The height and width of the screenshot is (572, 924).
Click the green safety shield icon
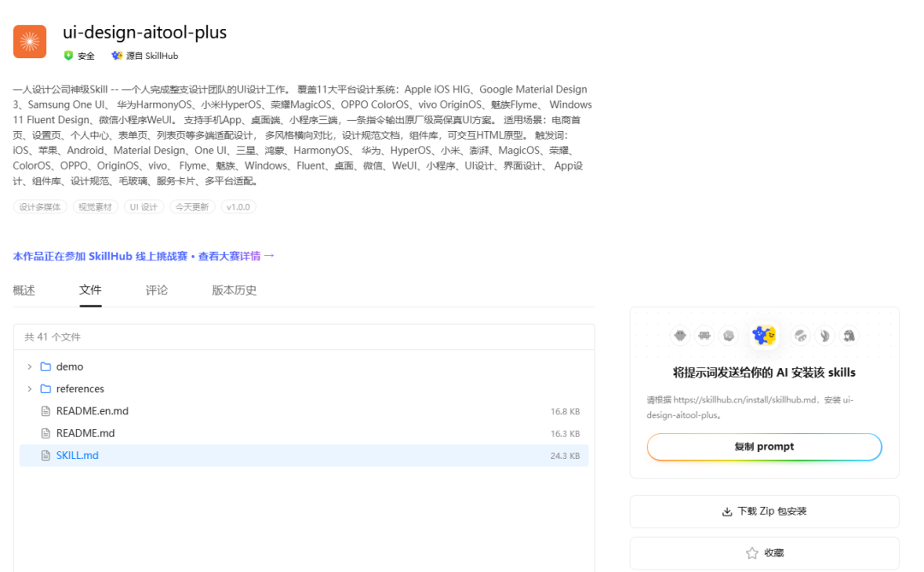coord(68,56)
